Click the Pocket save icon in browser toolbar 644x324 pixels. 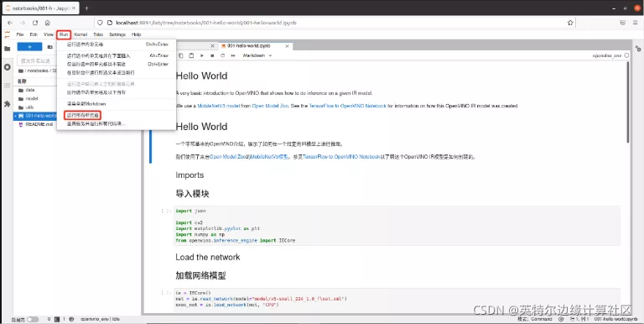pyautogui.click(x=623, y=23)
